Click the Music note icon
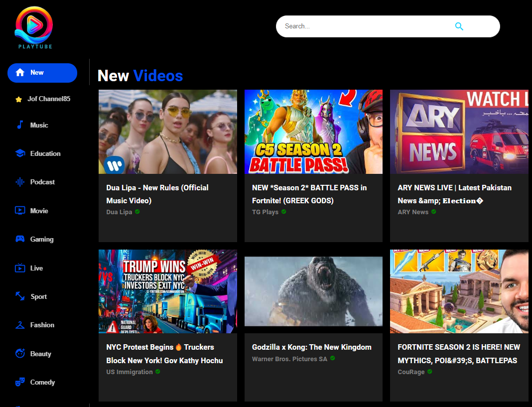532x407 pixels. click(x=20, y=125)
